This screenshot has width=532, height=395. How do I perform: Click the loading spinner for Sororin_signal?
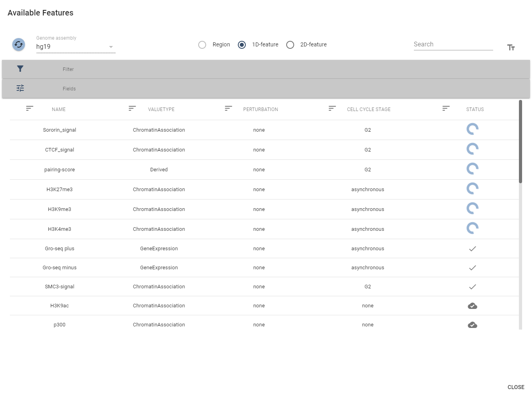tap(473, 129)
